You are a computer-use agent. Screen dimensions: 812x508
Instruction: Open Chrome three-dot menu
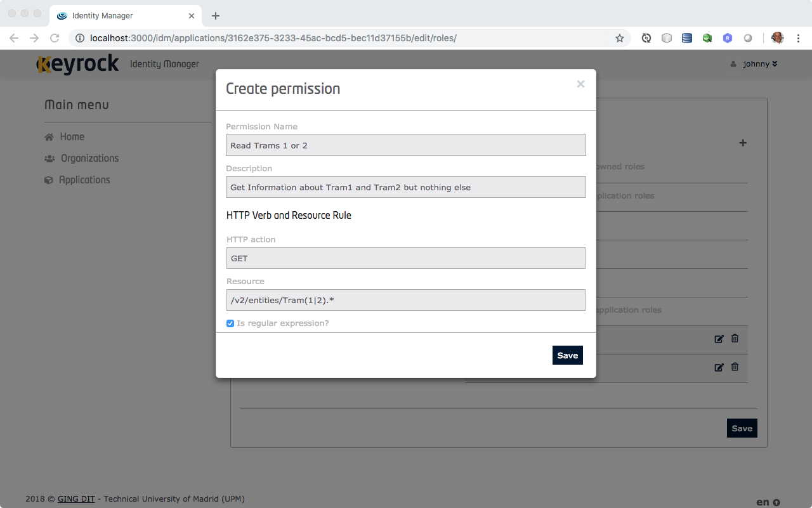point(798,38)
